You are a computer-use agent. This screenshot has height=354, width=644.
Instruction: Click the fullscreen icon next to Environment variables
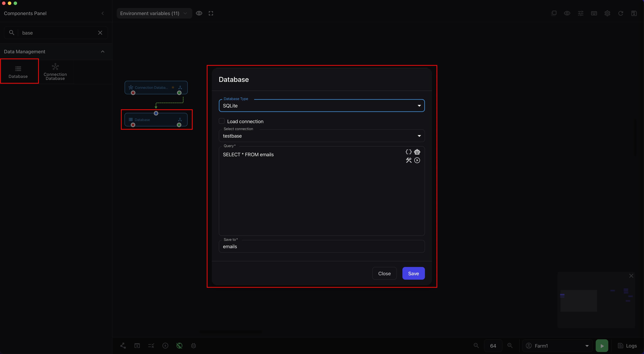pyautogui.click(x=211, y=13)
